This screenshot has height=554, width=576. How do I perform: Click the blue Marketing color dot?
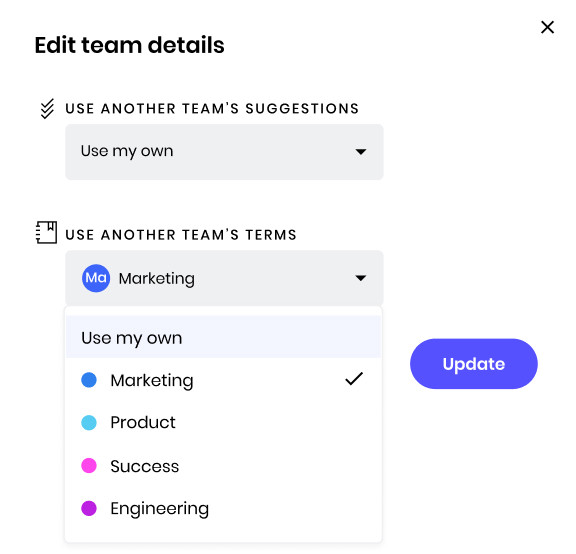[89, 380]
